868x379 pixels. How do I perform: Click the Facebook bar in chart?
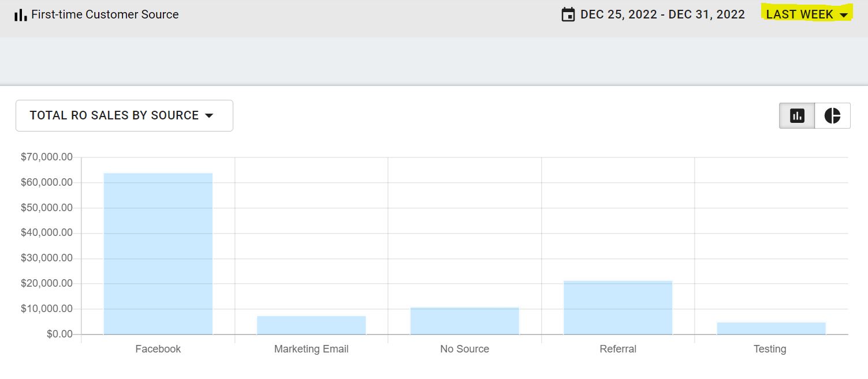158,254
